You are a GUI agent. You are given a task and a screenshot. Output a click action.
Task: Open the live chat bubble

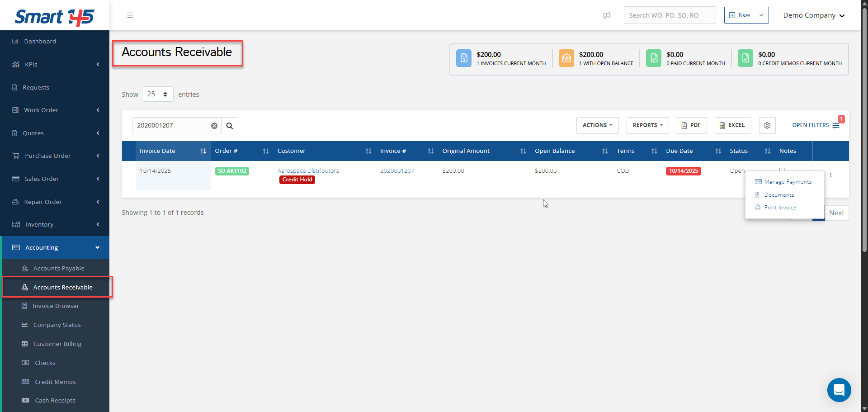click(839, 390)
